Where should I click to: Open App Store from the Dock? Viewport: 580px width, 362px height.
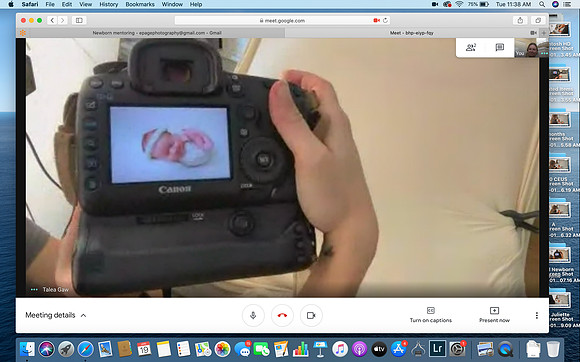pos(399,349)
